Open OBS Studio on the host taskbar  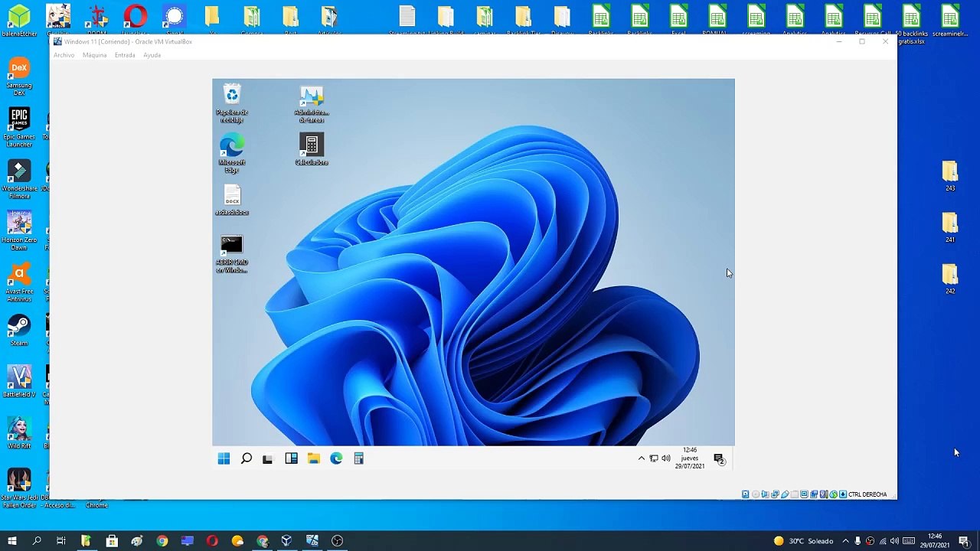point(338,541)
